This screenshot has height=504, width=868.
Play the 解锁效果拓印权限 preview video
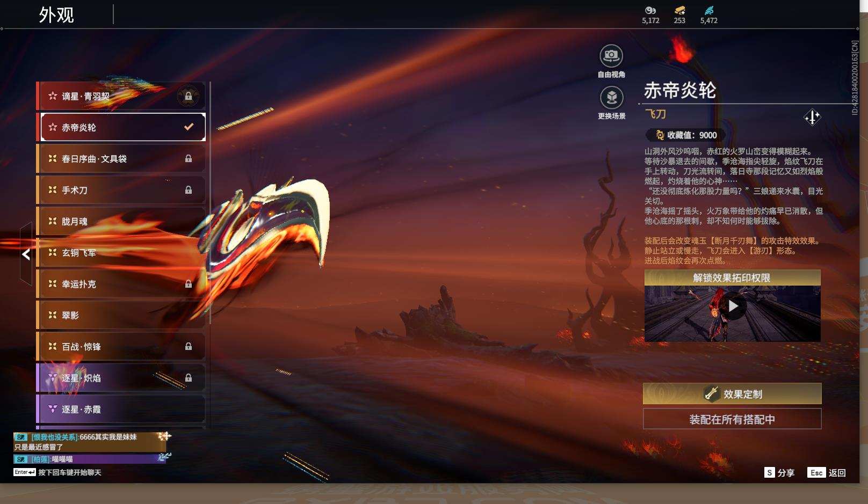pos(733,306)
